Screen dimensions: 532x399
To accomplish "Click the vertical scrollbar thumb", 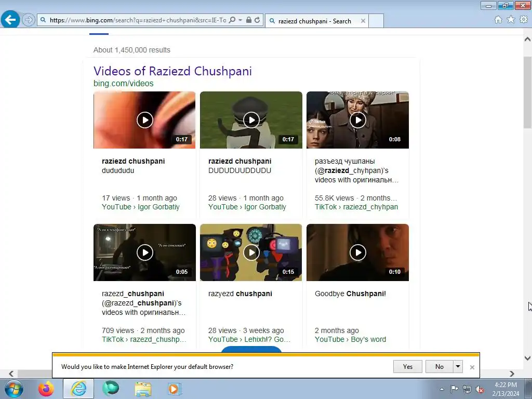I will (527, 92).
